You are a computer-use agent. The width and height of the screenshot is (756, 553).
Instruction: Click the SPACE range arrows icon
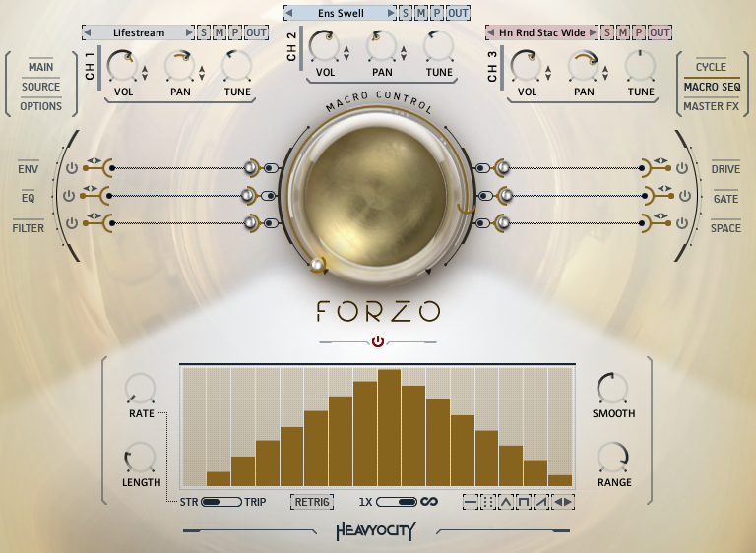(x=661, y=215)
